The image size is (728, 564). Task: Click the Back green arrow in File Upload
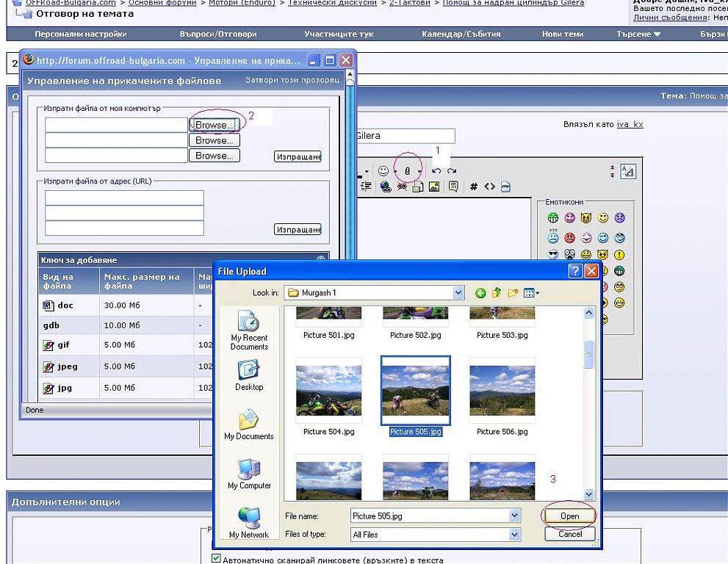click(x=480, y=293)
